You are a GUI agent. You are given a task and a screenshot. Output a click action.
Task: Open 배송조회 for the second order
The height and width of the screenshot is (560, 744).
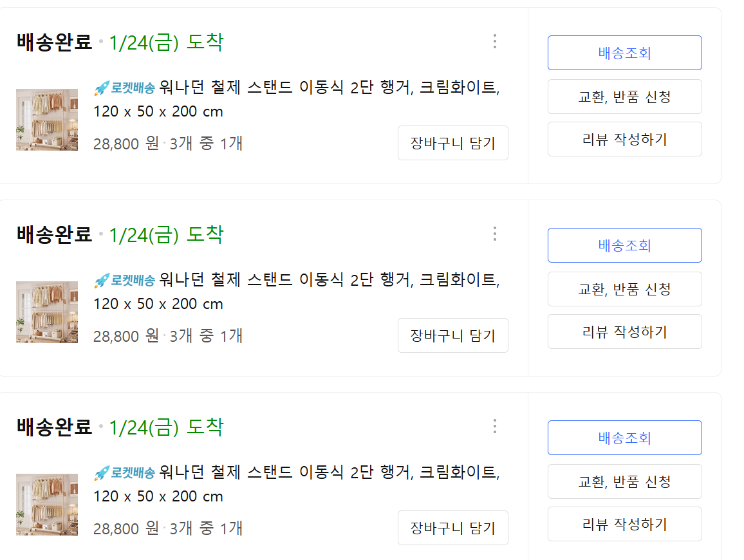click(x=624, y=245)
